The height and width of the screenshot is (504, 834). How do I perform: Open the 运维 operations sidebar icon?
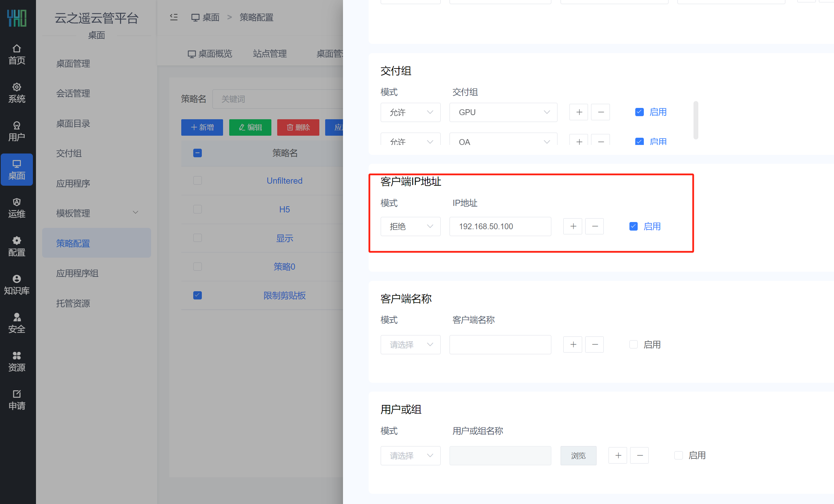pyautogui.click(x=17, y=208)
